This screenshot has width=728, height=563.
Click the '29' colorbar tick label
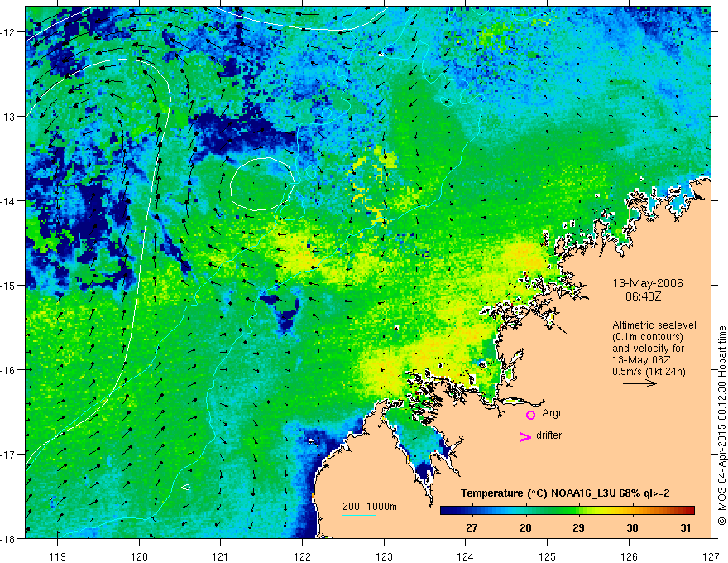578,527
